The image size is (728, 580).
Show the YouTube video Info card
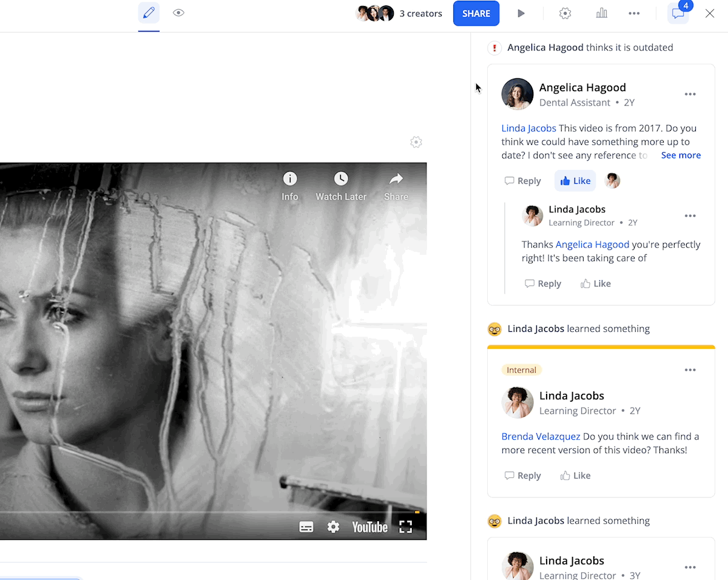(x=290, y=186)
